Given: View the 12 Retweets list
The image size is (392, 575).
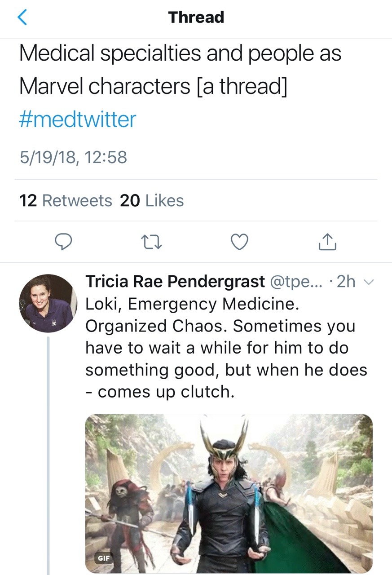Looking at the screenshot, I should coord(66,200).
